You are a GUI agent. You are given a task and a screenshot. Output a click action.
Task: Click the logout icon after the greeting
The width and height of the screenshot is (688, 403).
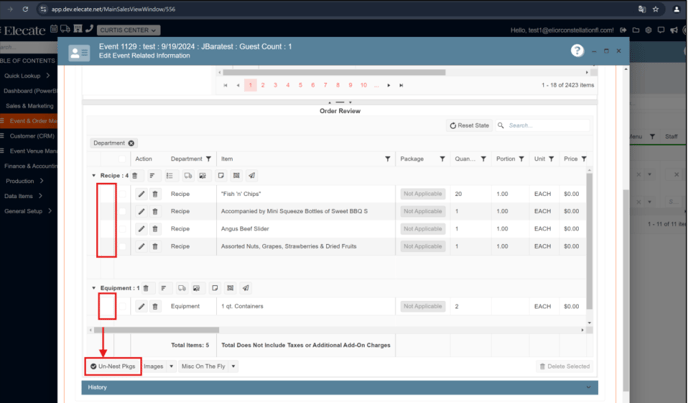(623, 30)
